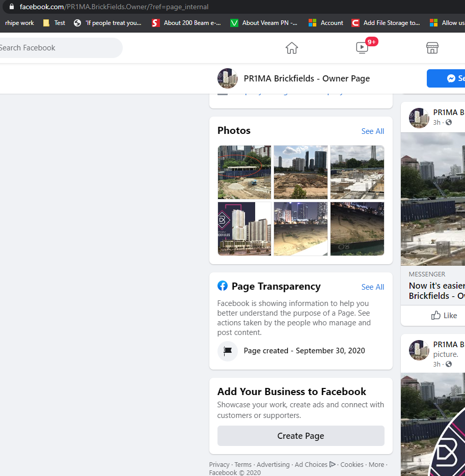Click the 'Facebook © 2020' footer text
Screen dimensions: 465x476
click(235, 472)
